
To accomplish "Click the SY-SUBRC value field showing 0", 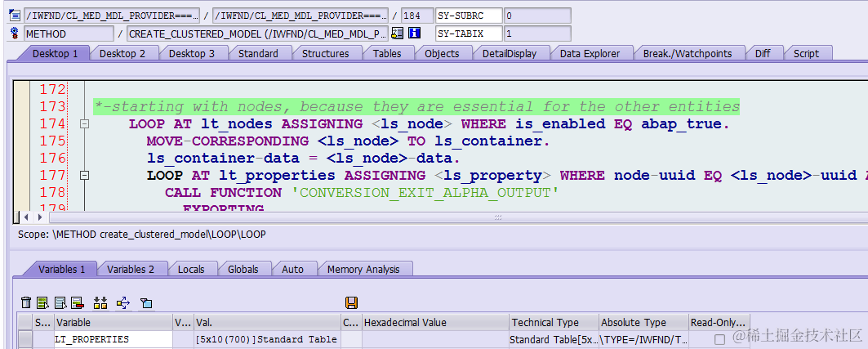I will point(537,16).
